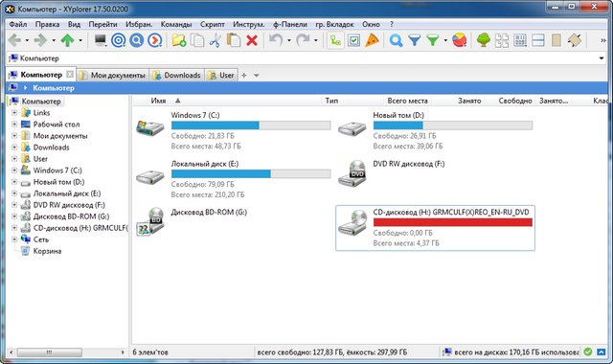Click the blue circle arrow Go-to icon

coord(155,40)
